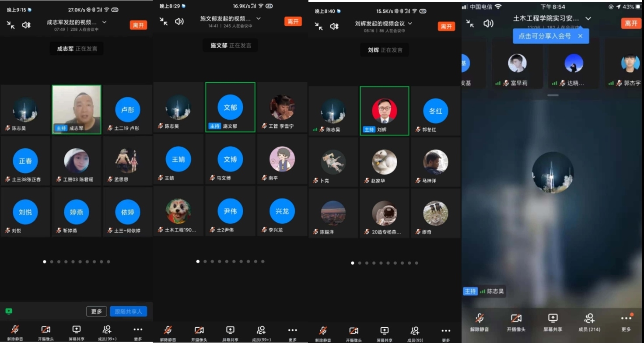This screenshot has width=644, height=343.
Task: Tap speaker icon in 土木工程学院 meeting header
Action: [488, 23]
